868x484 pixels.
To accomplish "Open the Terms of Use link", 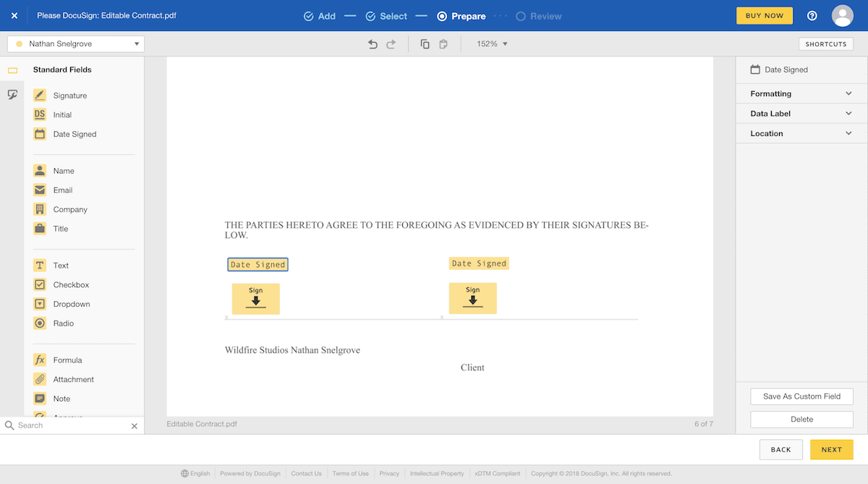I will click(x=351, y=474).
